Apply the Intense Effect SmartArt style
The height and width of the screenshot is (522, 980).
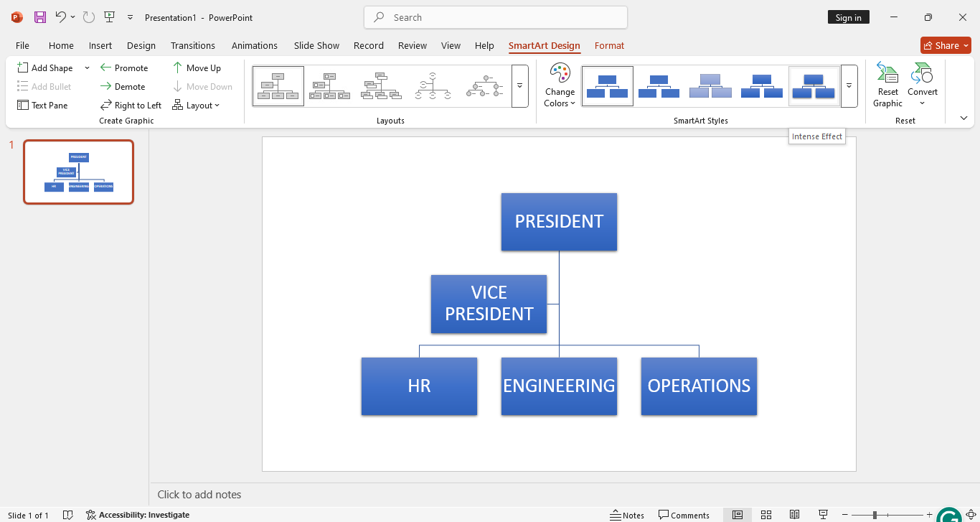point(814,85)
